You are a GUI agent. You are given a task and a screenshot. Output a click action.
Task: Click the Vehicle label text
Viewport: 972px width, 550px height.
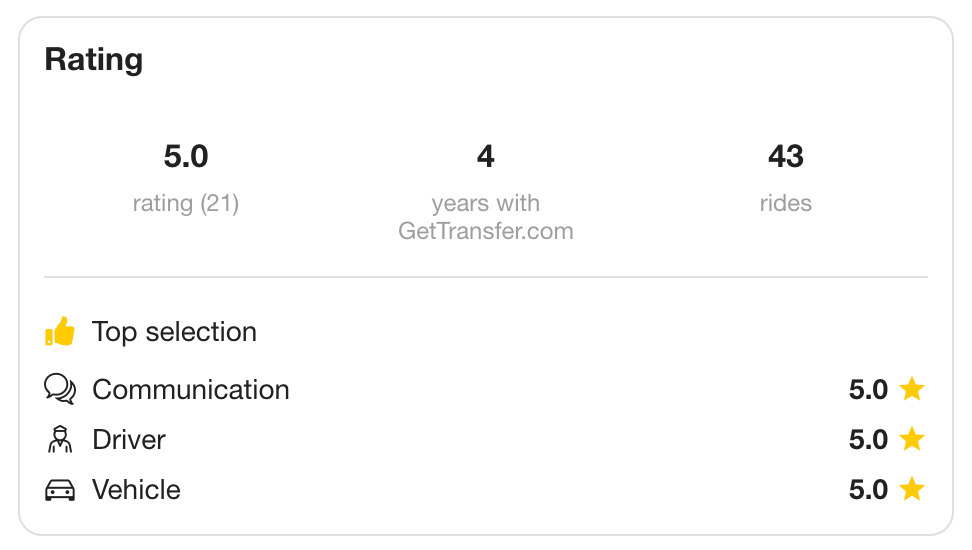click(136, 490)
